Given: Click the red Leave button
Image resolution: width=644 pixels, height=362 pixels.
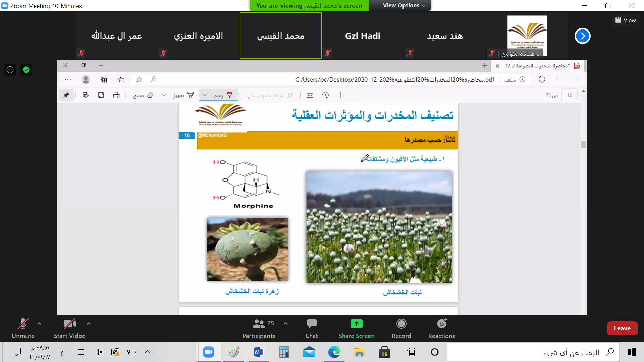Looking at the screenshot, I should [x=622, y=328].
